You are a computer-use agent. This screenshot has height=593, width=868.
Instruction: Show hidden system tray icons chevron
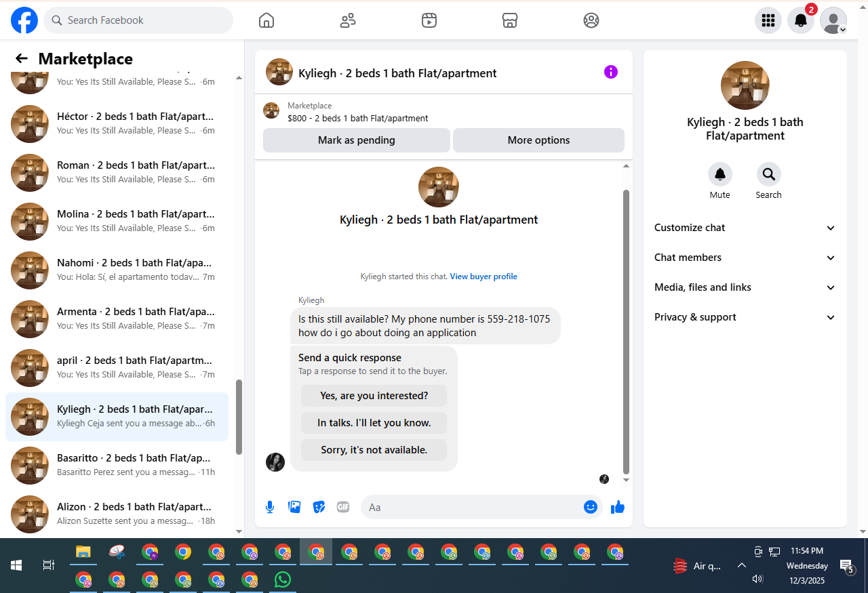pos(742,566)
